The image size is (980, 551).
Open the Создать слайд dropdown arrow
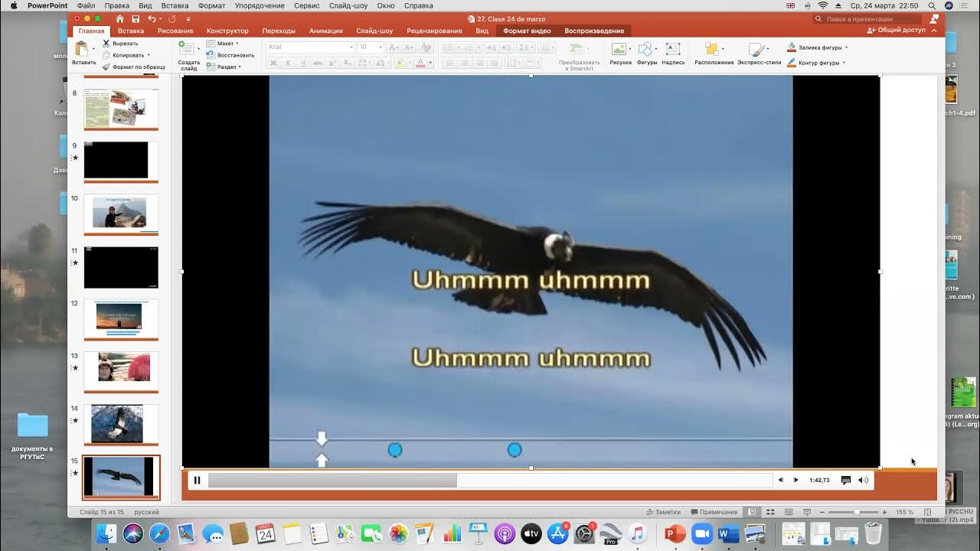[199, 48]
